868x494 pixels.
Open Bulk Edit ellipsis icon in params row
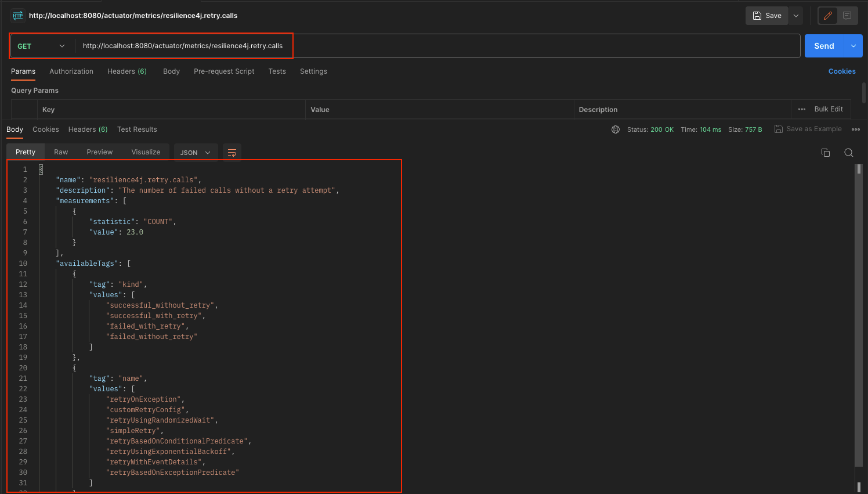click(802, 109)
